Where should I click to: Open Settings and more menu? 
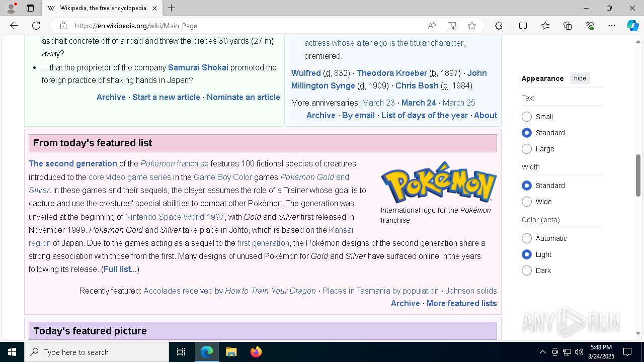click(612, 26)
